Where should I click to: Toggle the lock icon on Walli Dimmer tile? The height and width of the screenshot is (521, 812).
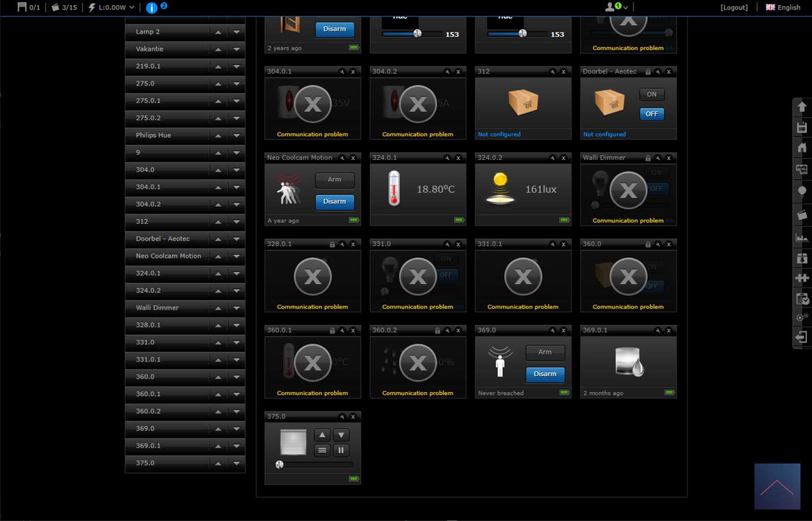tap(648, 158)
